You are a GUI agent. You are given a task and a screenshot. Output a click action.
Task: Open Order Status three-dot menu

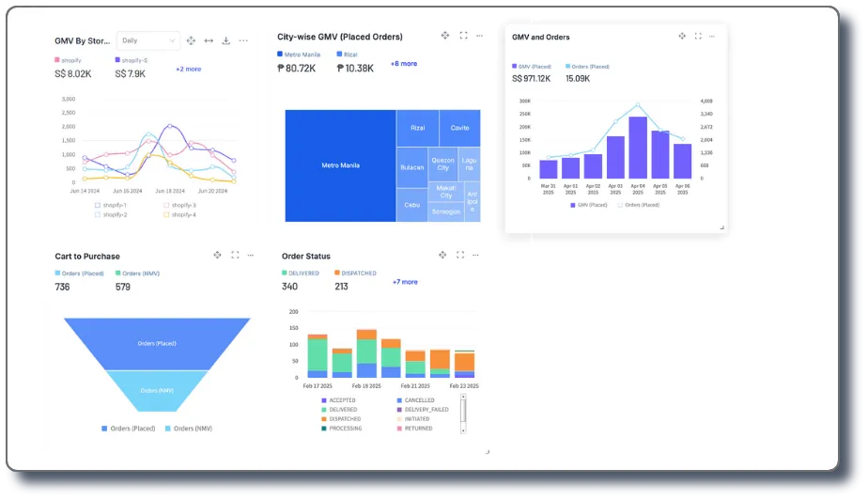pos(475,256)
